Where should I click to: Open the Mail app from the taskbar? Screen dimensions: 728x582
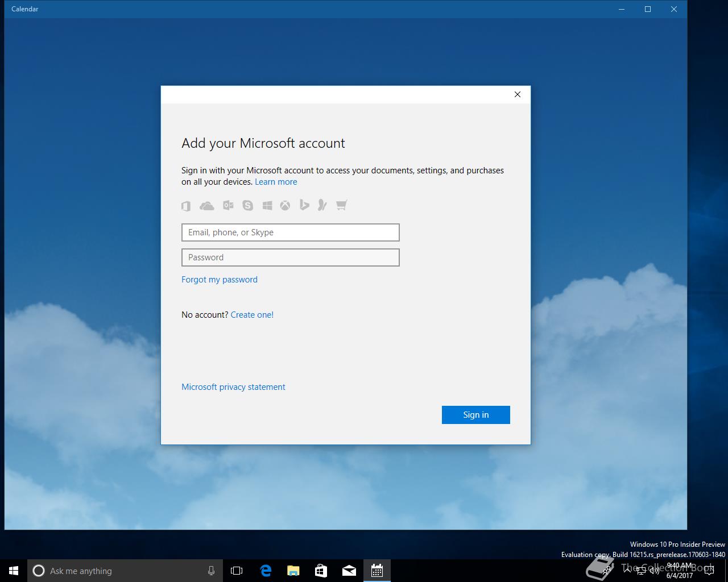point(349,571)
